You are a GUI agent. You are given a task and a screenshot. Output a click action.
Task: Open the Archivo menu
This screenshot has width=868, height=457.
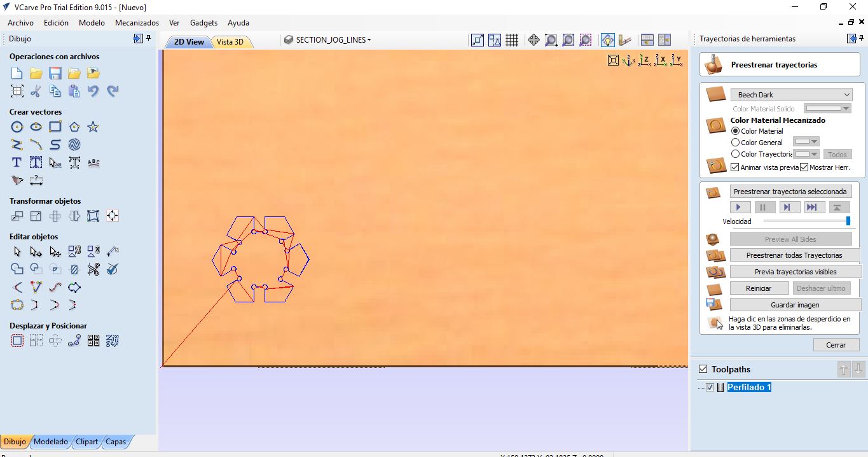point(20,22)
